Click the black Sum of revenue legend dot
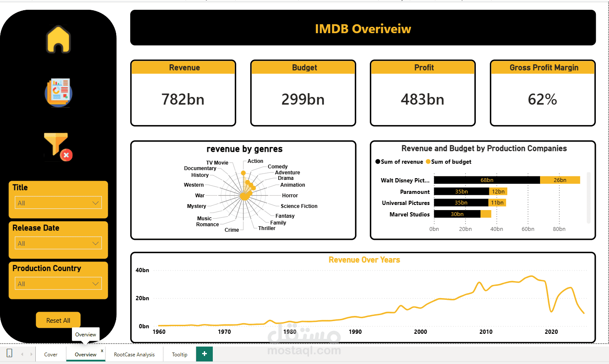 pos(378,162)
